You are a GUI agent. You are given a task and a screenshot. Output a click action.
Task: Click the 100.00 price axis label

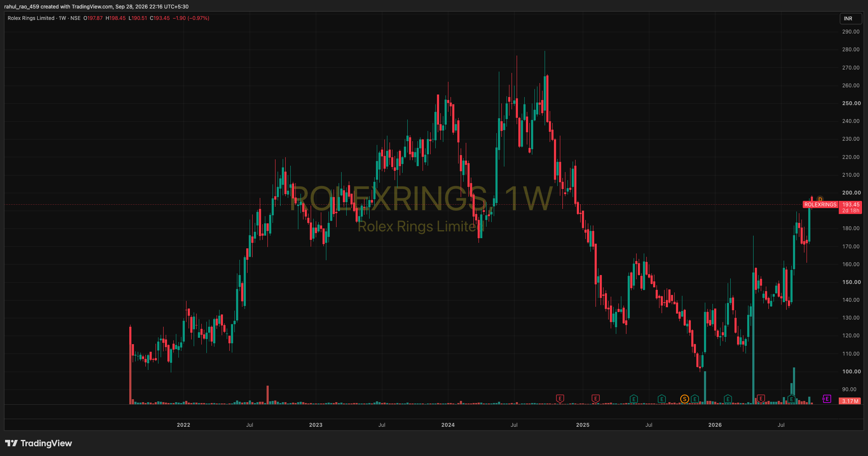851,371
